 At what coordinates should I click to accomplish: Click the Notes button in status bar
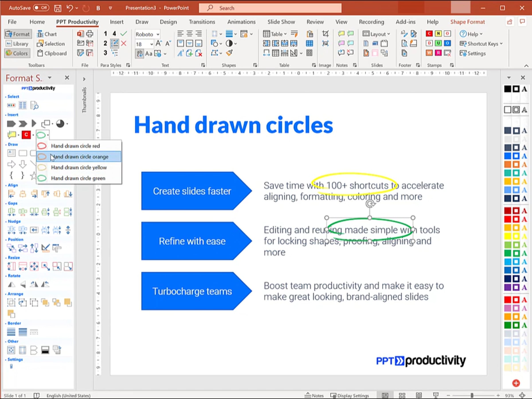314,395
